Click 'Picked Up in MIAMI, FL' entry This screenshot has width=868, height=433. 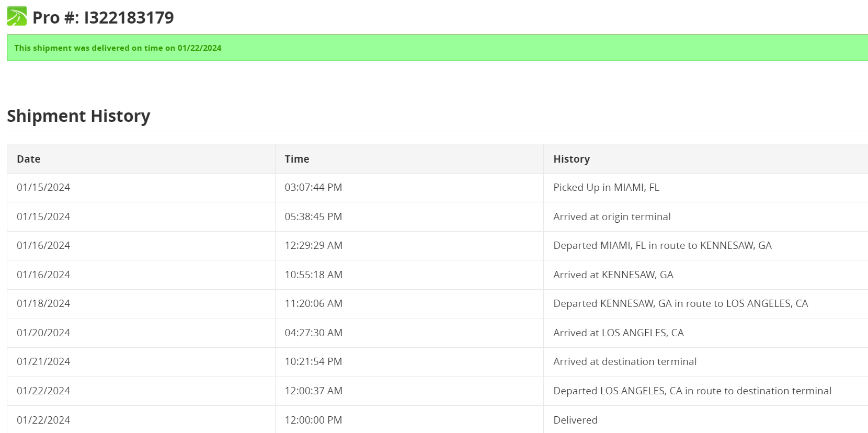(x=606, y=187)
